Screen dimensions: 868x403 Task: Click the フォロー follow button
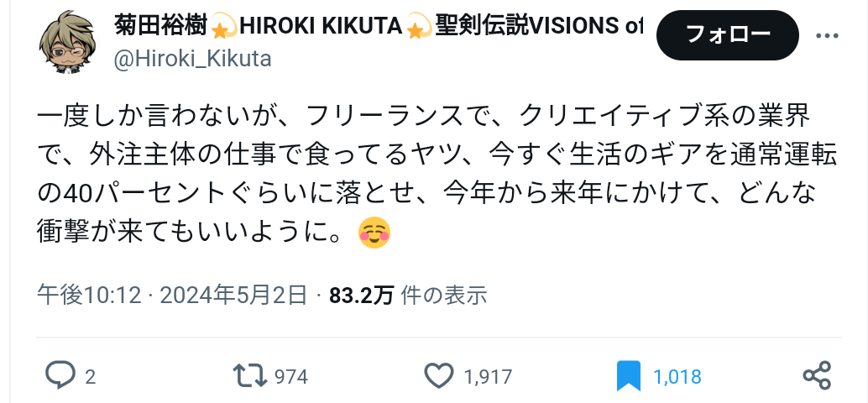(x=728, y=35)
